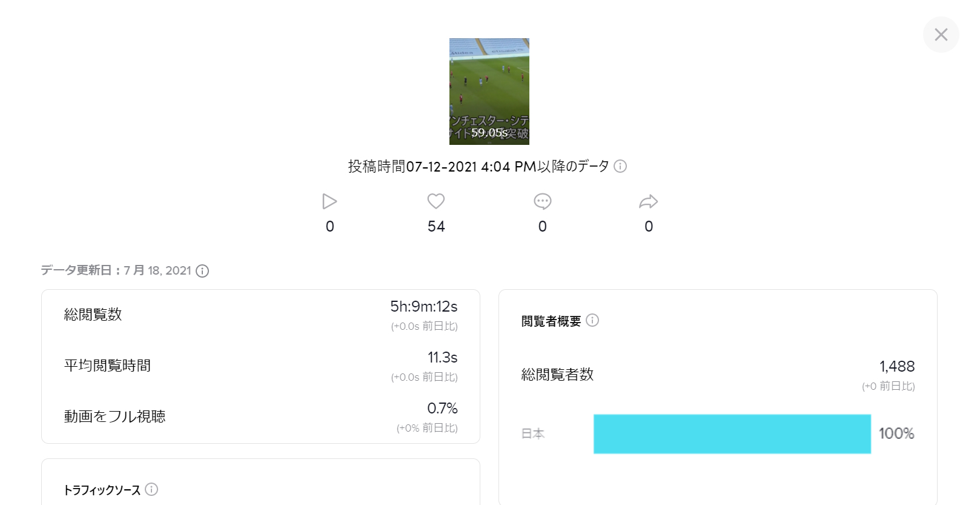Click the data update date 7月 18, 2021
This screenshot has height=505, width=980.
pyautogui.click(x=157, y=270)
